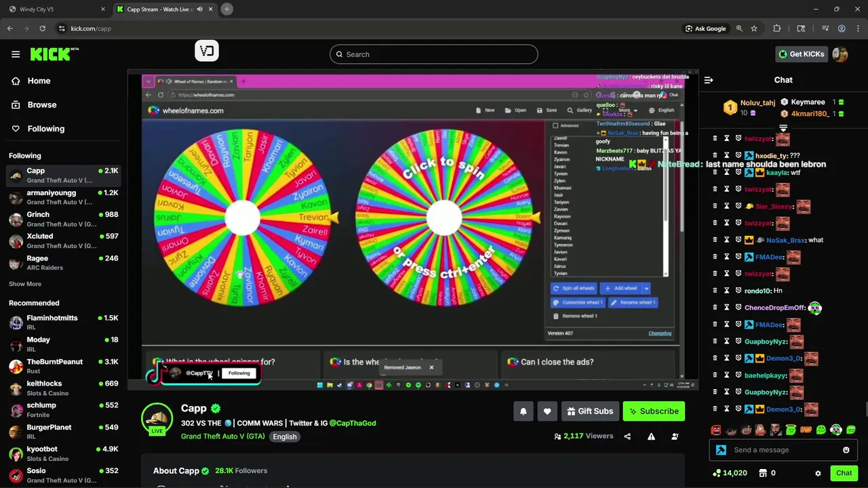The height and width of the screenshot is (488, 868).
Task: Delete hxodie_ty's message with trash icon
Action: 715,156
